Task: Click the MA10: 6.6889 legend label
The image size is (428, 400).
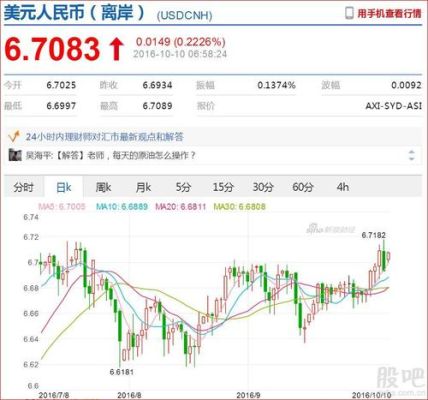Action: point(122,207)
